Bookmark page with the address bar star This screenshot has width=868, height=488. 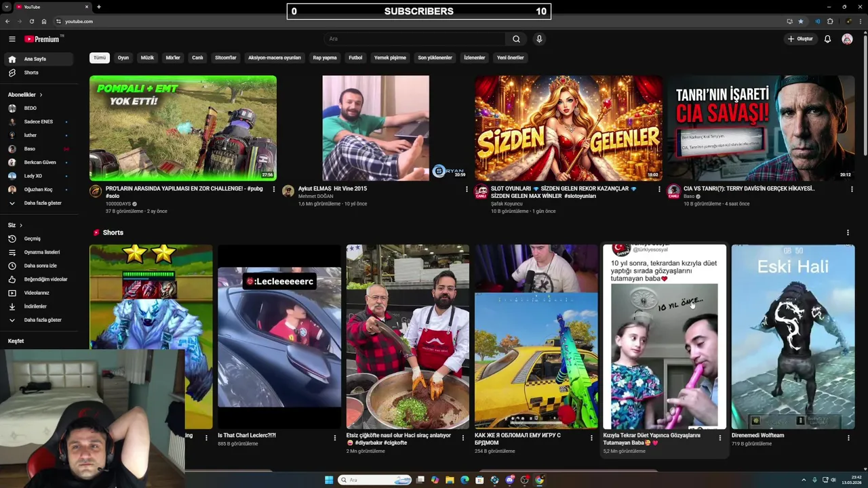tap(801, 21)
